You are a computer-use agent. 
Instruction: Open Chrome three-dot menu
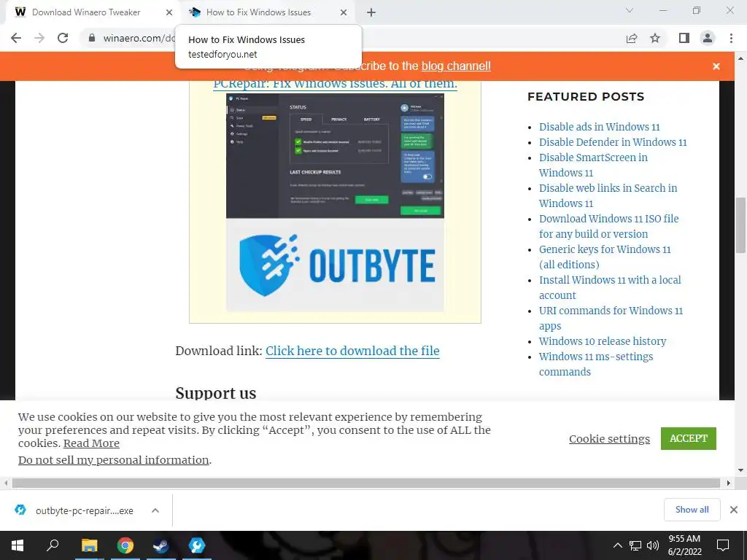[x=731, y=38]
